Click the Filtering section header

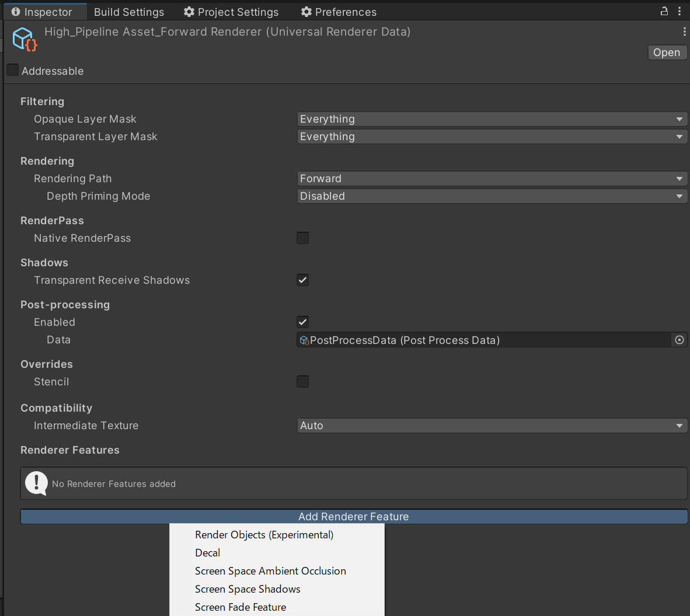pyautogui.click(x=42, y=102)
